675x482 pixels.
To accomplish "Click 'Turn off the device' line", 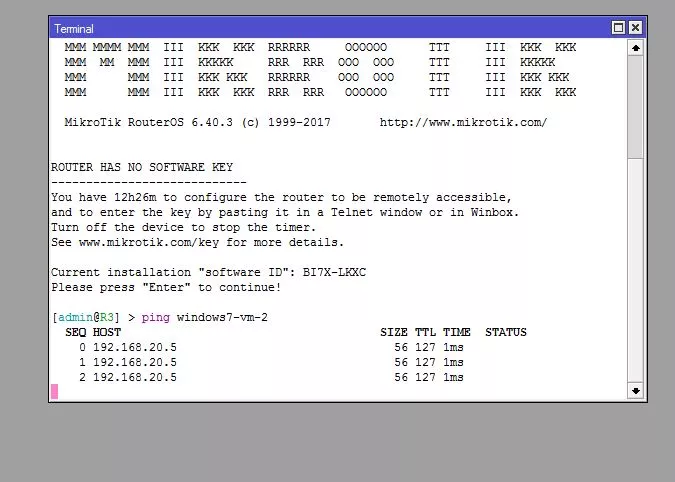I will pos(183,227).
